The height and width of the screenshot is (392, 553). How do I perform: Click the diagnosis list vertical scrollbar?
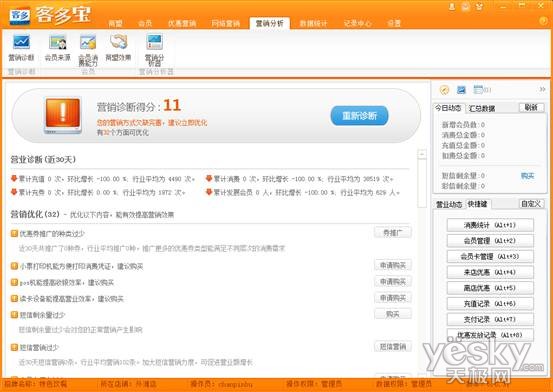422,183
